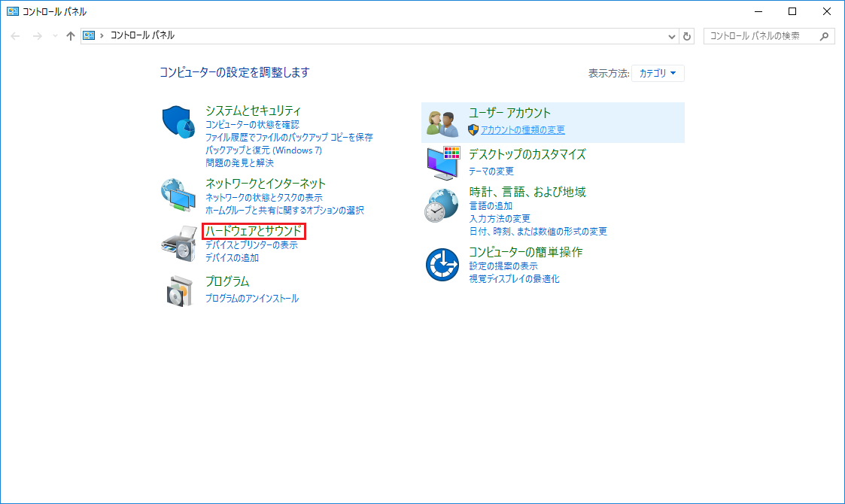The image size is (845, 504).
Task: Minimize the コントロール パネル window
Action: (758, 11)
